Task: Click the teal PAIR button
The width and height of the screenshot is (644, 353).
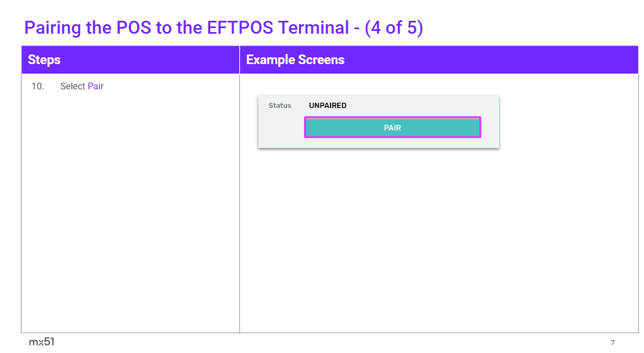Action: coord(392,128)
